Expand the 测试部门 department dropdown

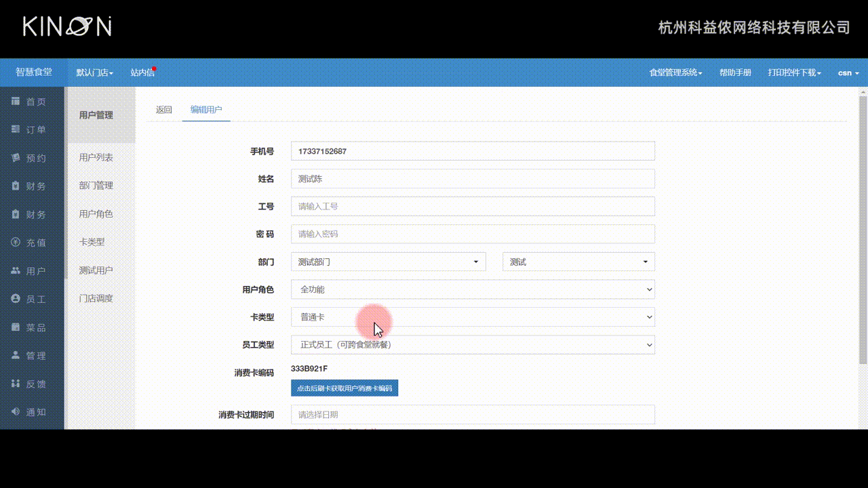click(x=389, y=262)
